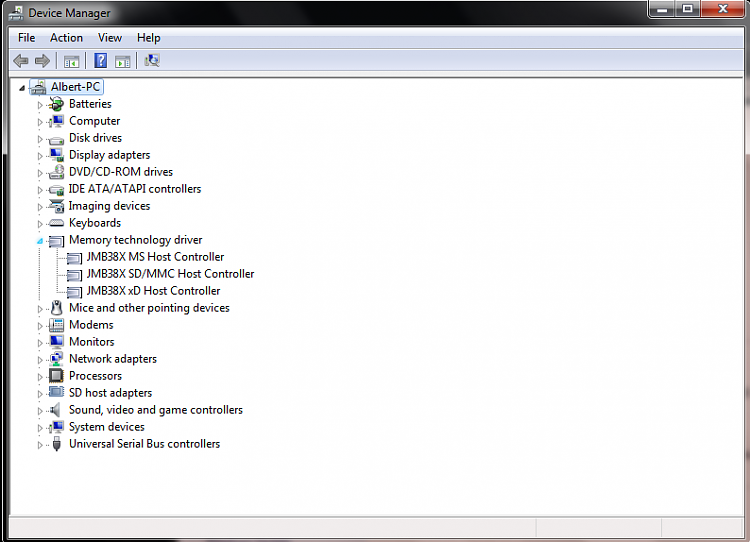
Task: Select the Modems label
Action: (91, 325)
